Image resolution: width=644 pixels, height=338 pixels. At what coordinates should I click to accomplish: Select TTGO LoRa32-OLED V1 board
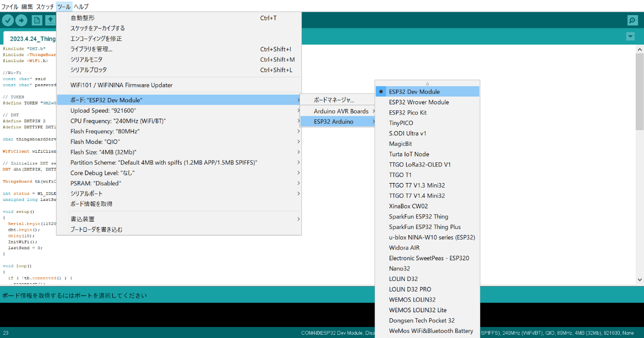(x=428, y=165)
